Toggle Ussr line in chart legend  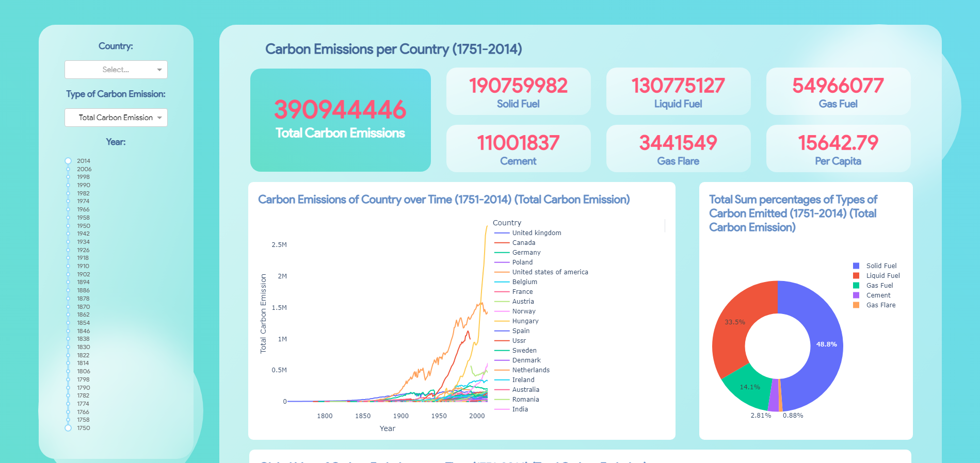510,341
